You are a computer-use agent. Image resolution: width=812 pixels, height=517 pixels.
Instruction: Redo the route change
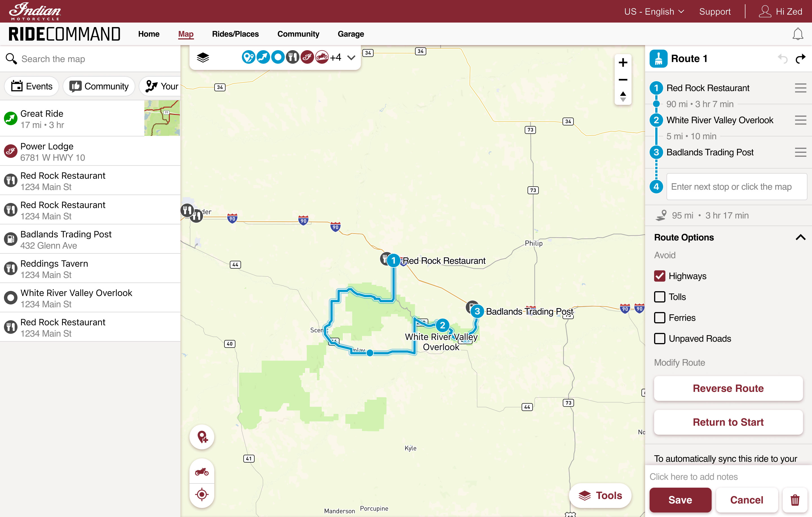tap(800, 59)
